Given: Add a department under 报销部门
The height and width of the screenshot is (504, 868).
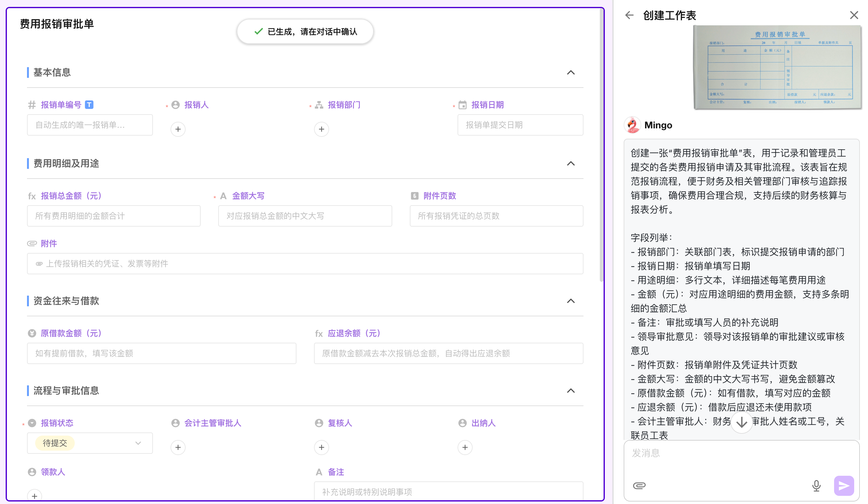Looking at the screenshot, I should coord(321,129).
